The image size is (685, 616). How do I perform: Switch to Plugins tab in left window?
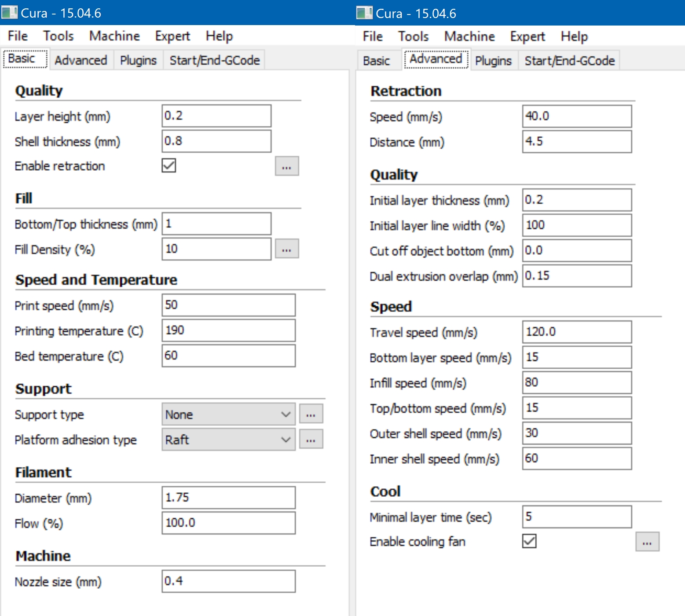138,60
